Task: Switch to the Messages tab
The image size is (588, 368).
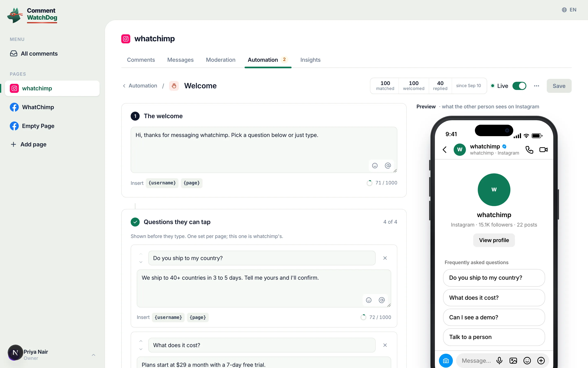Action: point(180,60)
